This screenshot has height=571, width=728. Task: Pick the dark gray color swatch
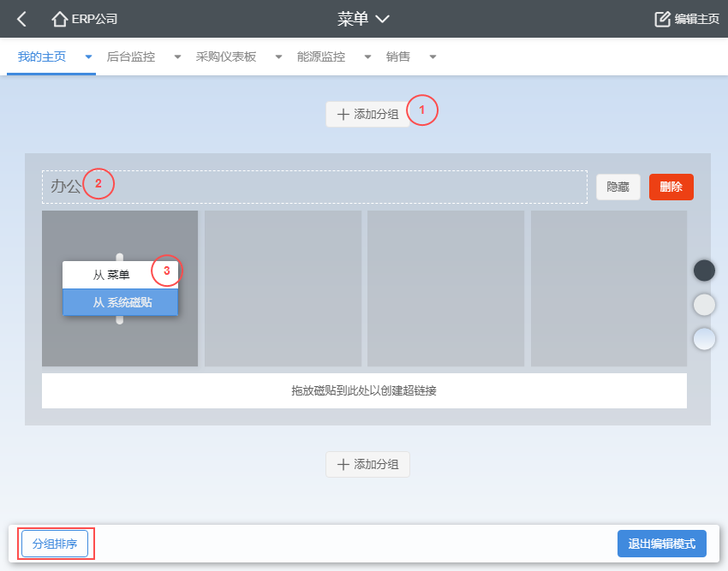tap(704, 271)
